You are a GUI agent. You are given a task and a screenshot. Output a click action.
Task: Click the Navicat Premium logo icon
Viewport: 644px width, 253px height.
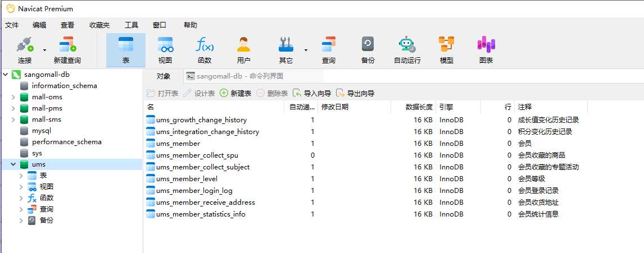click(10, 8)
